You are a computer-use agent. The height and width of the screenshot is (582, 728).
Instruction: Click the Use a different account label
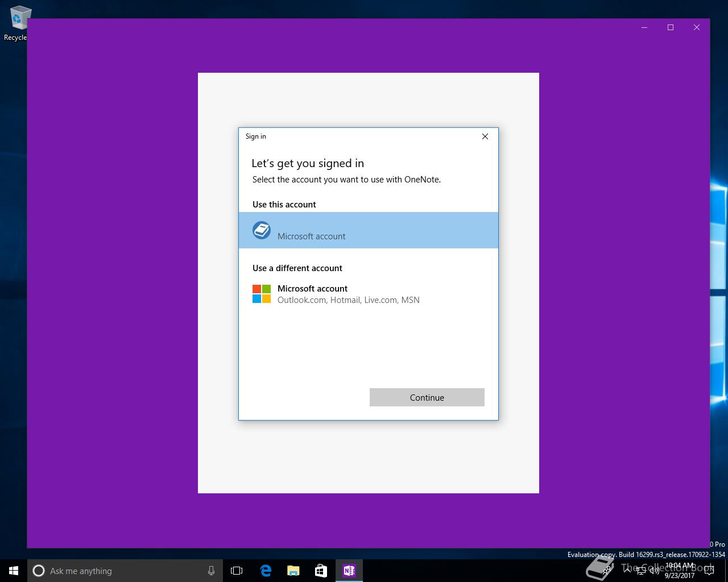297,268
